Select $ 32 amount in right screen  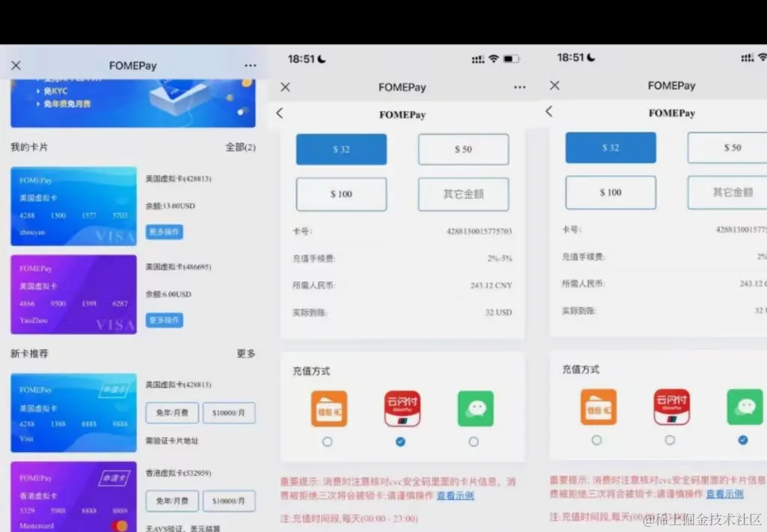point(611,147)
